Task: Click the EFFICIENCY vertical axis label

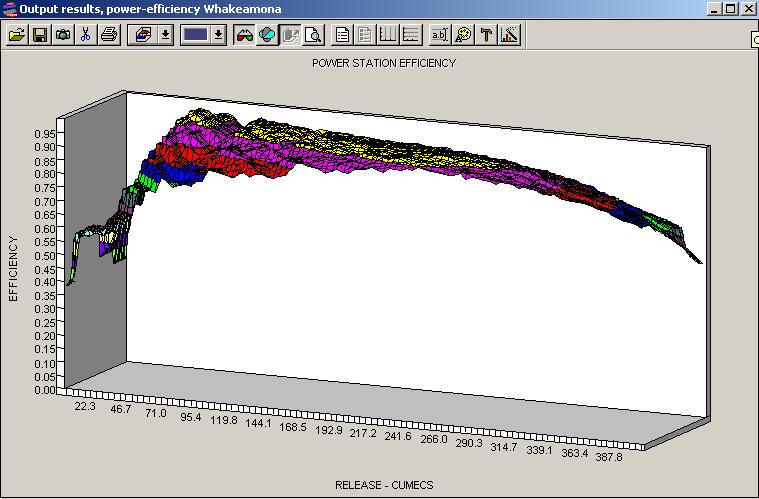Action: tap(13, 269)
